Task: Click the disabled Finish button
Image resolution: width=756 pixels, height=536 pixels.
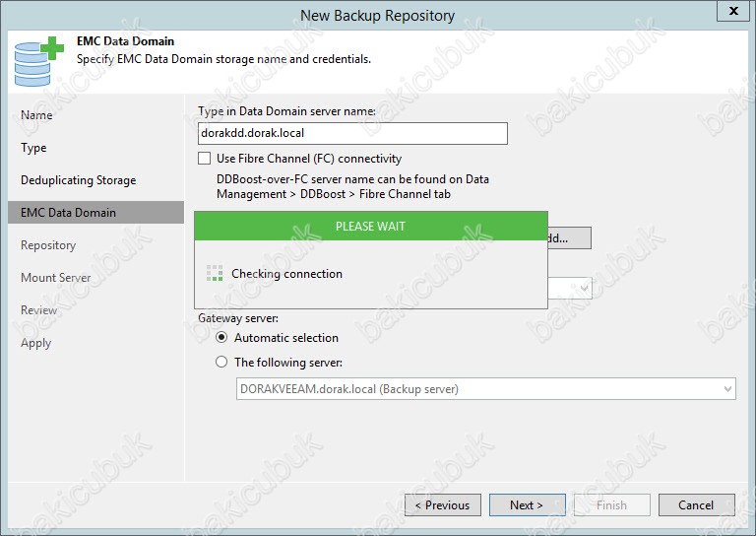Action: 612,505
